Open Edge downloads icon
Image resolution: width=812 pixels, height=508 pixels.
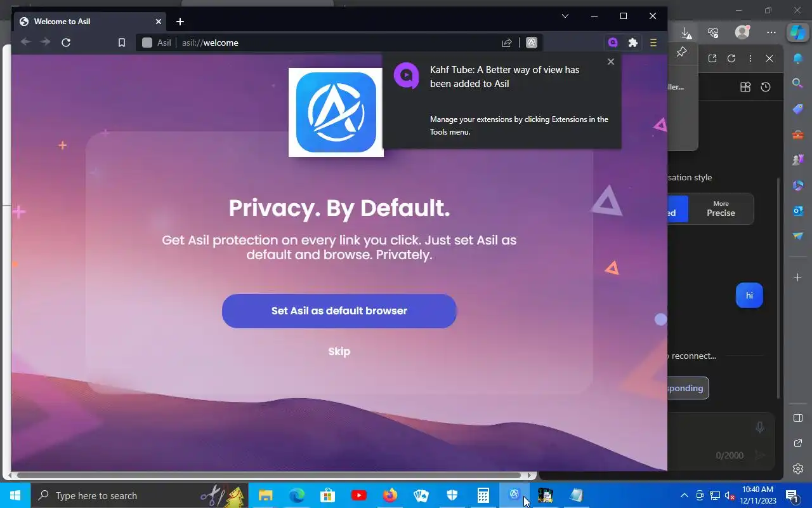click(686, 32)
